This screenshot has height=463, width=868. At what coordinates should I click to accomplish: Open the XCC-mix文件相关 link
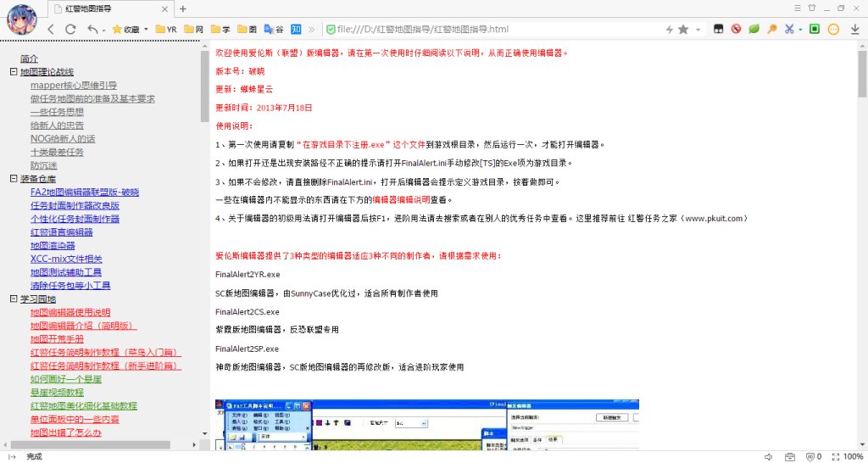pos(66,259)
